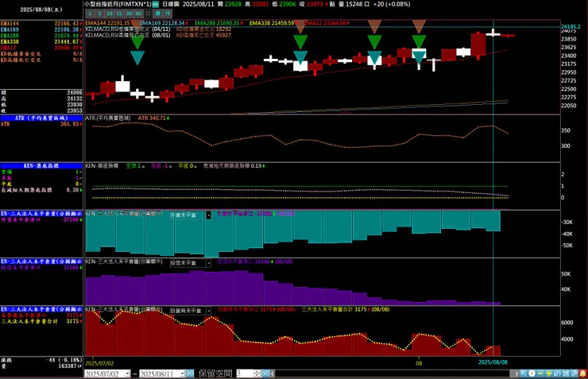Select the weekly 週 timeframe button
Viewport: 588px width, 379px height.
pos(158,14)
